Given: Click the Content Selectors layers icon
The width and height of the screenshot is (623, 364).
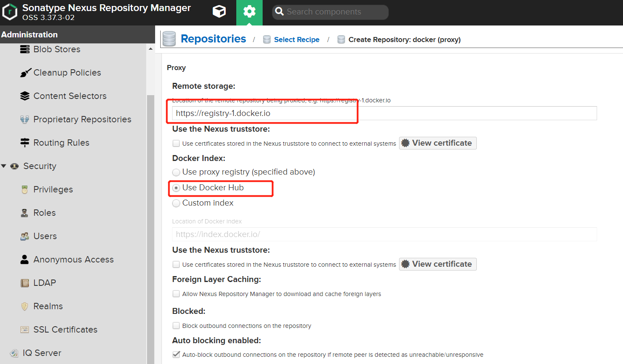Looking at the screenshot, I should [x=25, y=96].
